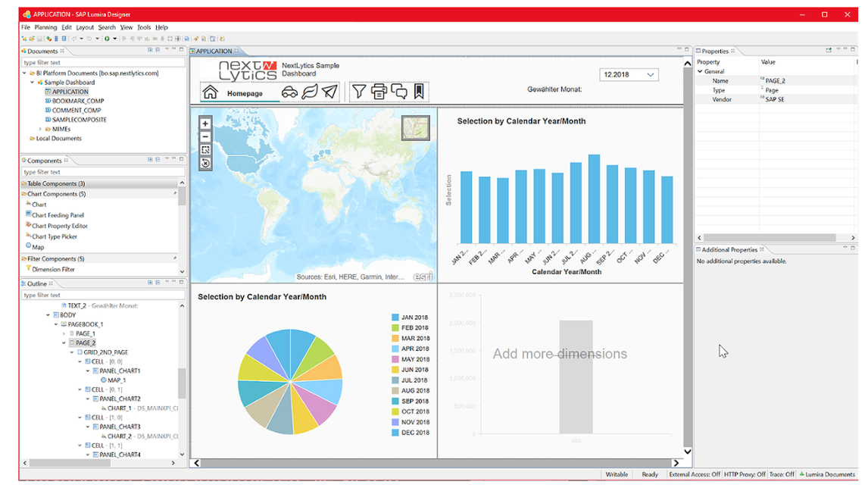The image size is (868, 491).
Task: Collapse the General properties section
Action: pyautogui.click(x=700, y=71)
